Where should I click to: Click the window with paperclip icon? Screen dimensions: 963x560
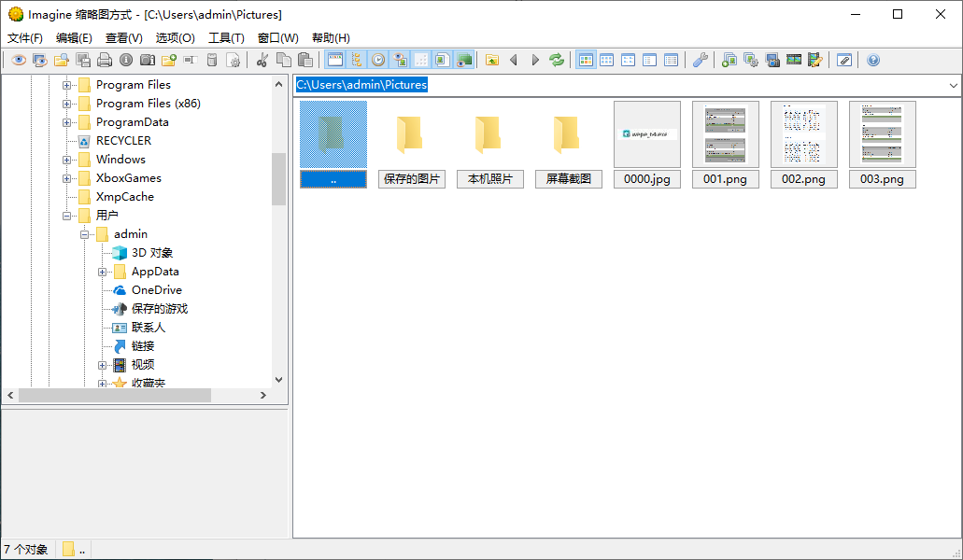tap(844, 60)
